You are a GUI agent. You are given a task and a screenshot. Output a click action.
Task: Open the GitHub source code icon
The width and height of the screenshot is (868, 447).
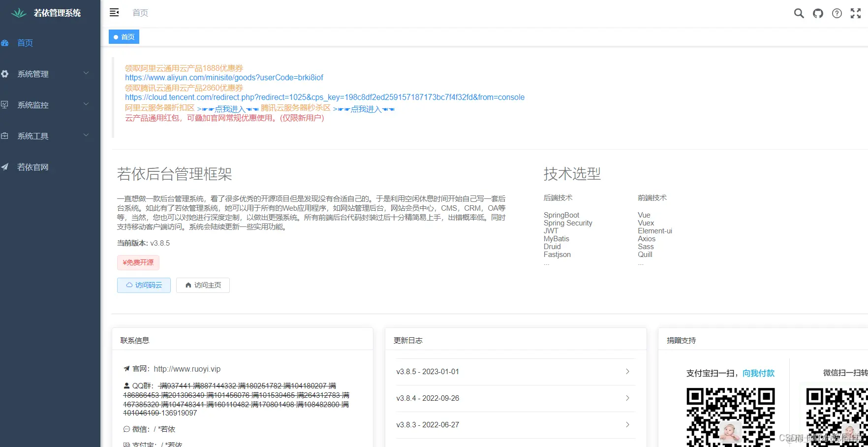[818, 13]
